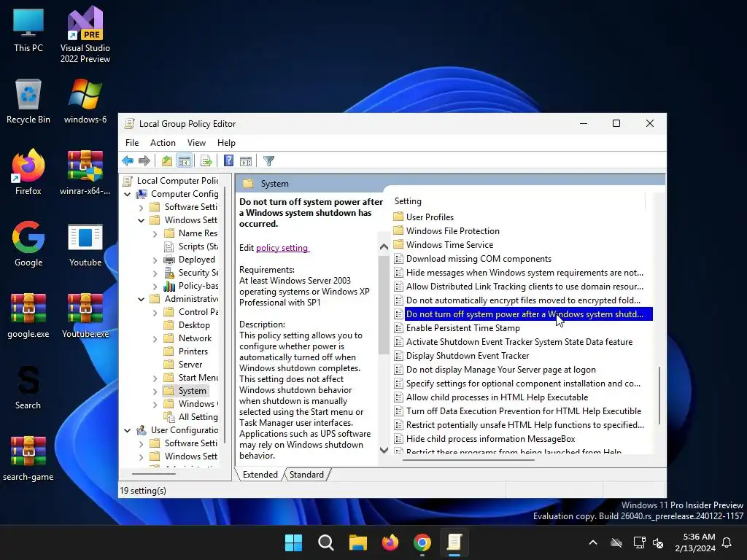The height and width of the screenshot is (560, 747).
Task: Select Download missing COM components setting
Action: coord(479,259)
